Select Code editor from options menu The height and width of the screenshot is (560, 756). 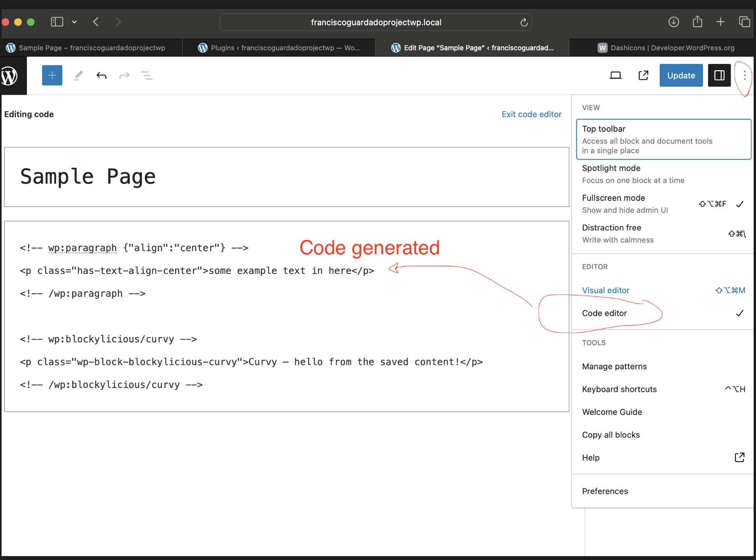(x=604, y=312)
